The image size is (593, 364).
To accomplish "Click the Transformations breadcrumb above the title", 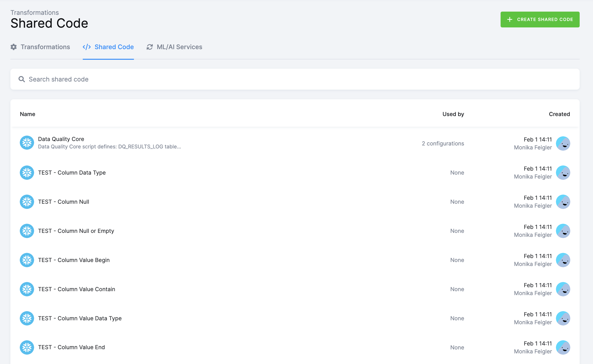I will tap(35, 13).
